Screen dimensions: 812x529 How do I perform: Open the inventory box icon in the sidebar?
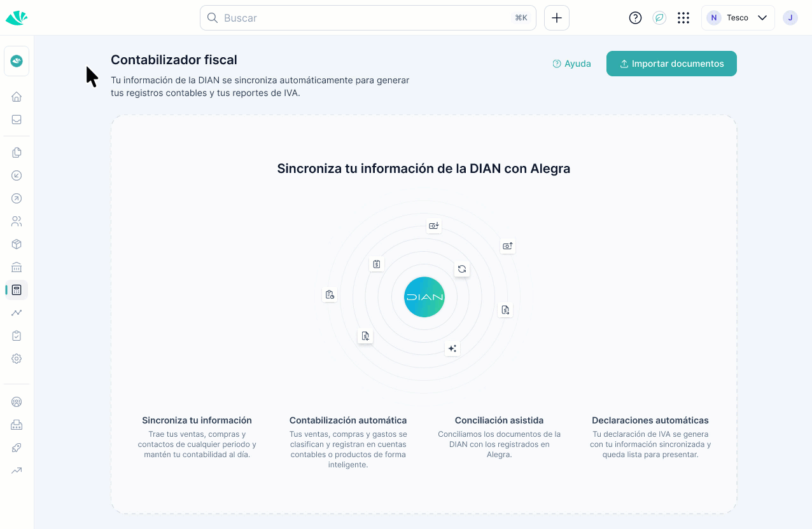(x=17, y=244)
